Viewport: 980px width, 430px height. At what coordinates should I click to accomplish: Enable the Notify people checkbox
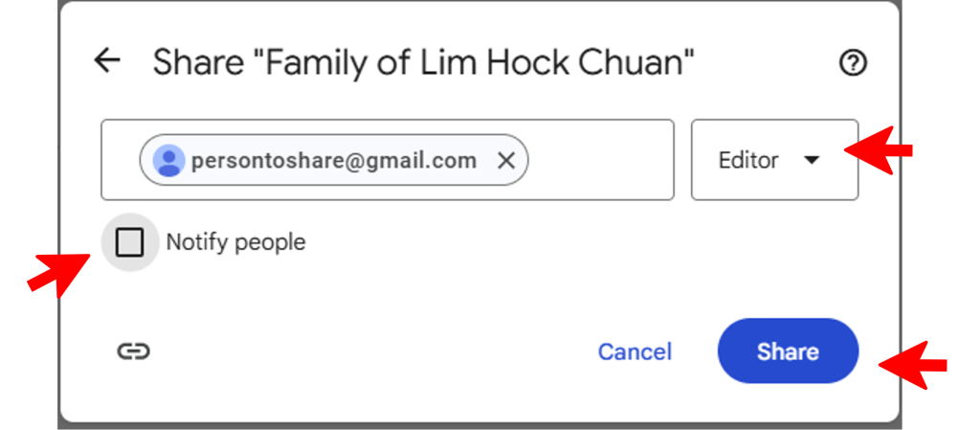click(129, 242)
